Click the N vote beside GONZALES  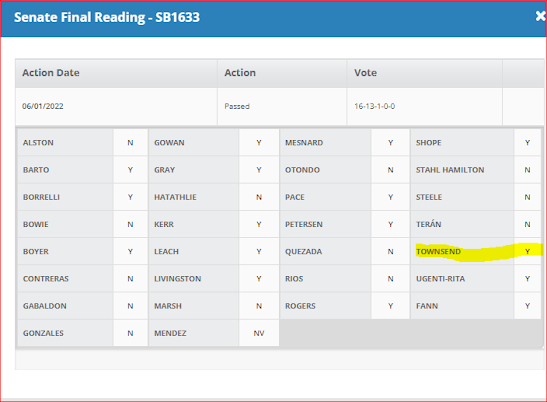tap(130, 333)
